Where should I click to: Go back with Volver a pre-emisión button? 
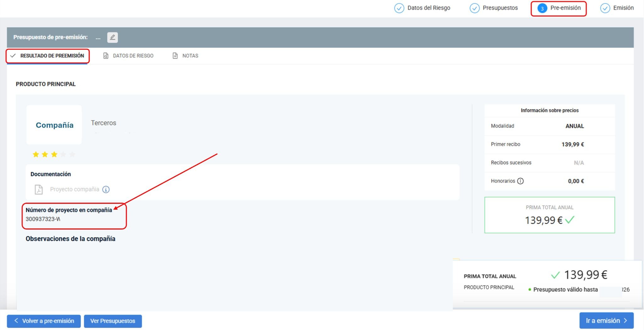(x=44, y=321)
